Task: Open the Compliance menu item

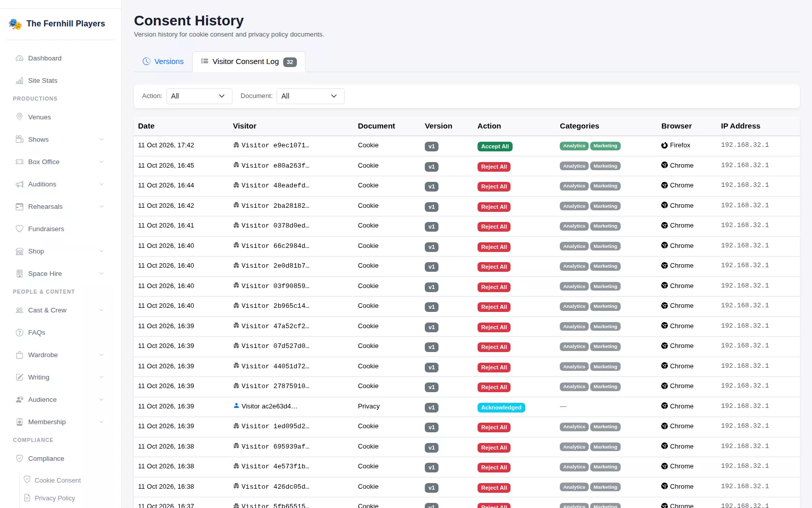Action: click(x=61, y=458)
